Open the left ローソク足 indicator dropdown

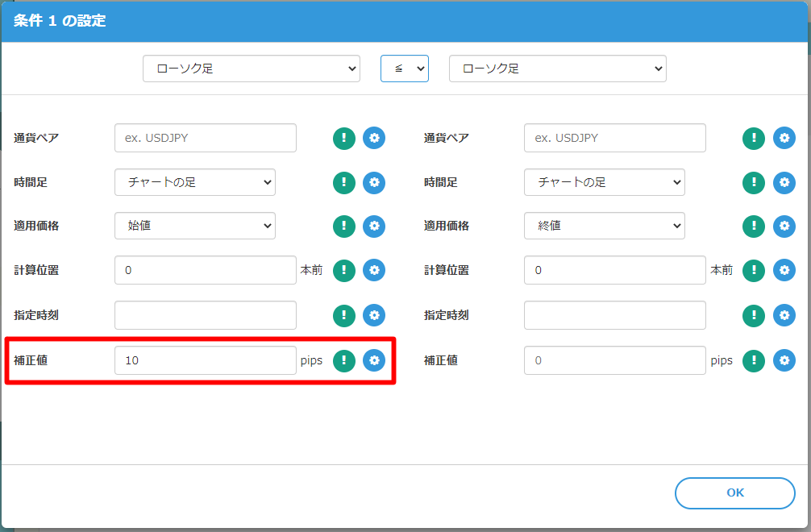click(251, 69)
